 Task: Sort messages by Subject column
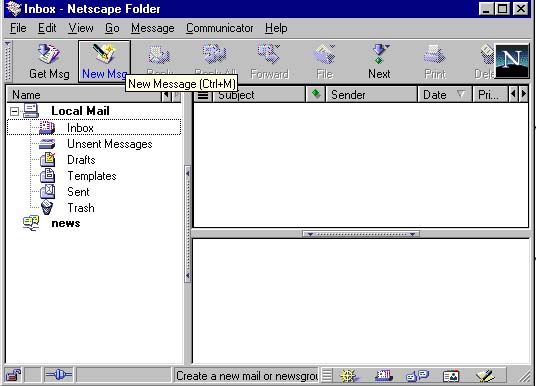coord(259,95)
